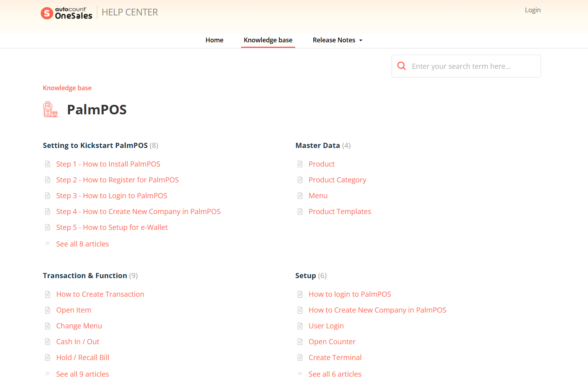Show See all 6 articles in Setup
This screenshot has height=381, width=588.
335,374
